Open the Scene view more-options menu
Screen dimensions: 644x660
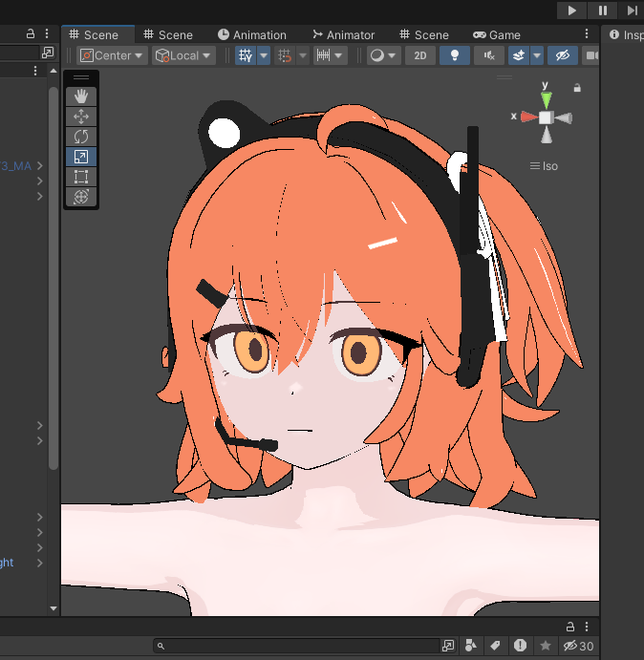(x=587, y=33)
